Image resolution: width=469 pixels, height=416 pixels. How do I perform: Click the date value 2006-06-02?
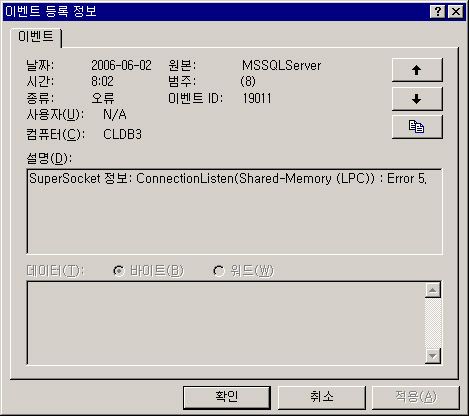121,65
